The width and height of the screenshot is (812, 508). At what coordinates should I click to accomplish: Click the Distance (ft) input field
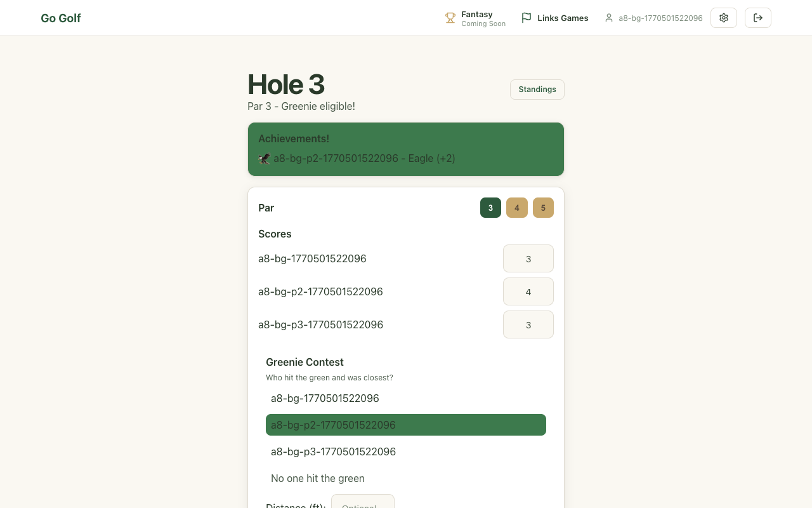click(363, 502)
